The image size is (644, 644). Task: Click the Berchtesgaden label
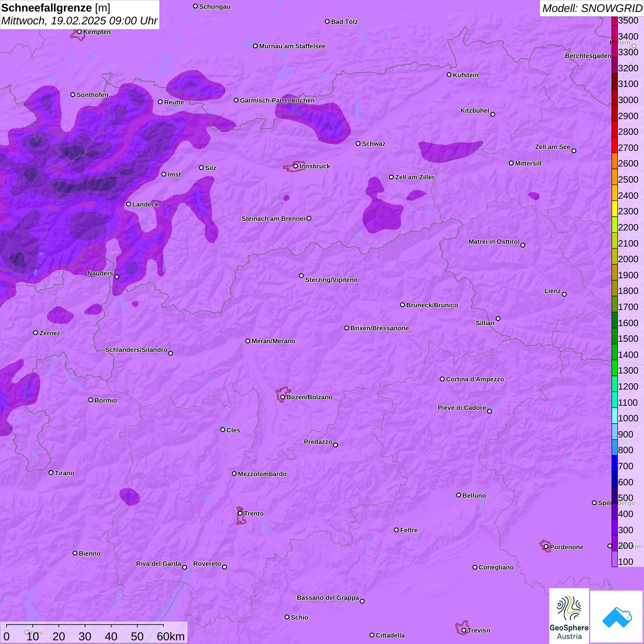click(x=588, y=56)
